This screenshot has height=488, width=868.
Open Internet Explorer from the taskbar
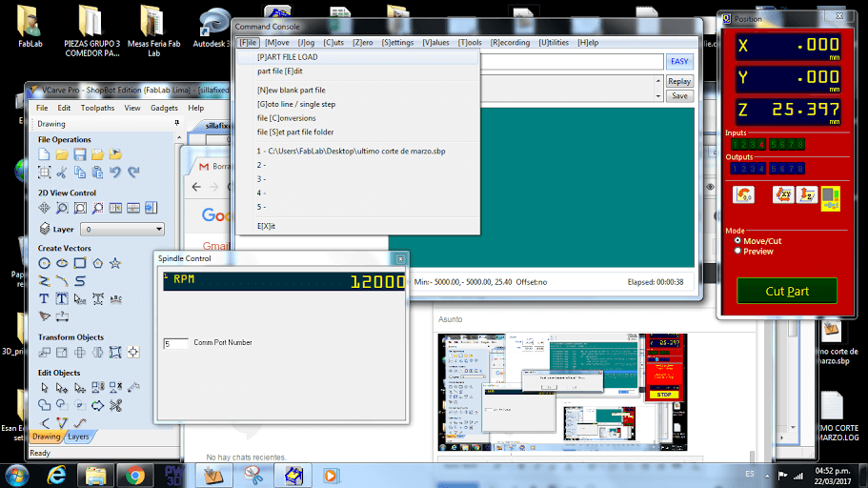tap(57, 476)
